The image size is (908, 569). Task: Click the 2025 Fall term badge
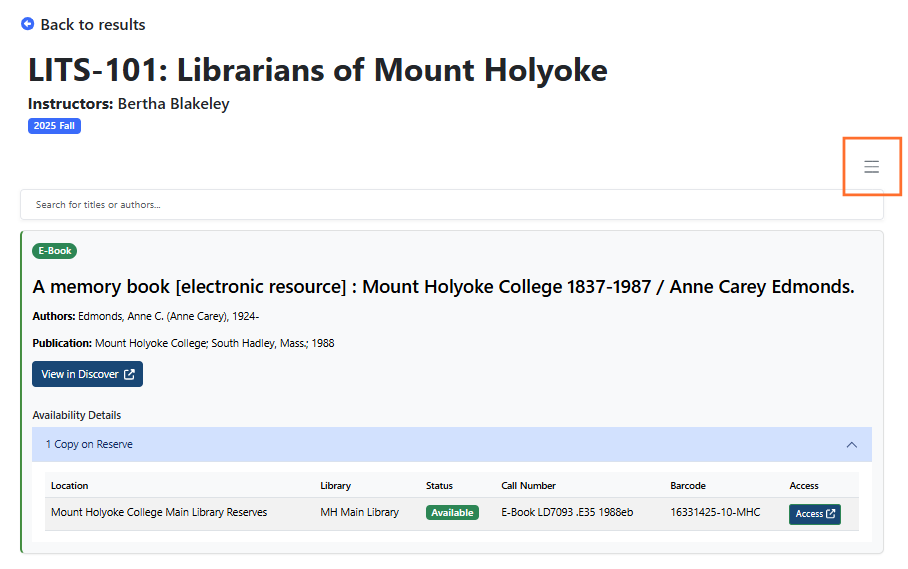[54, 126]
